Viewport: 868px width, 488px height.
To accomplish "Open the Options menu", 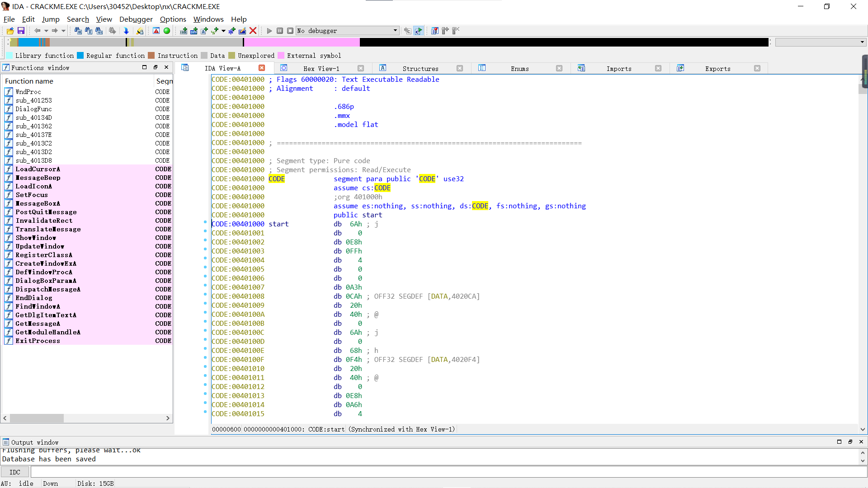I will click(x=173, y=19).
